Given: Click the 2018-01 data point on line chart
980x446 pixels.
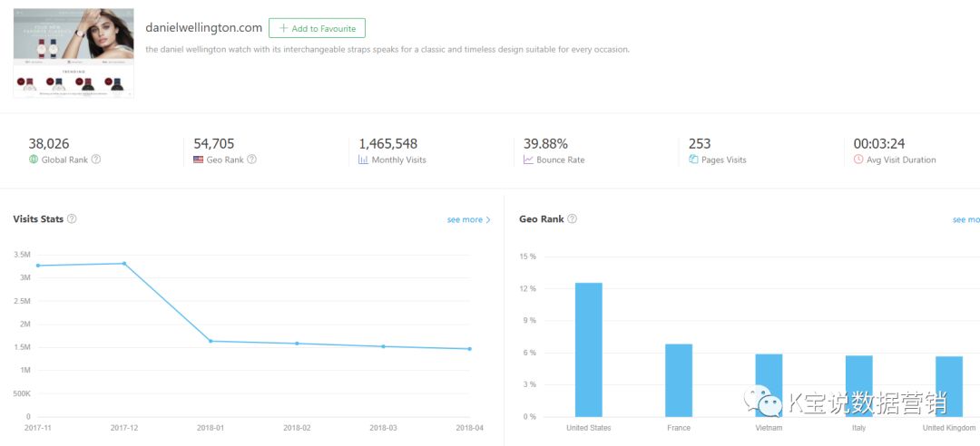Looking at the screenshot, I should click(x=211, y=341).
